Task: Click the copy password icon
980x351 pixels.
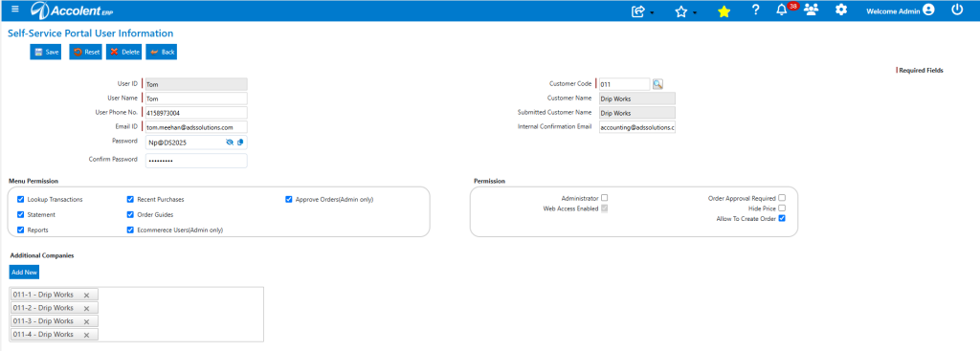Action: [x=240, y=143]
